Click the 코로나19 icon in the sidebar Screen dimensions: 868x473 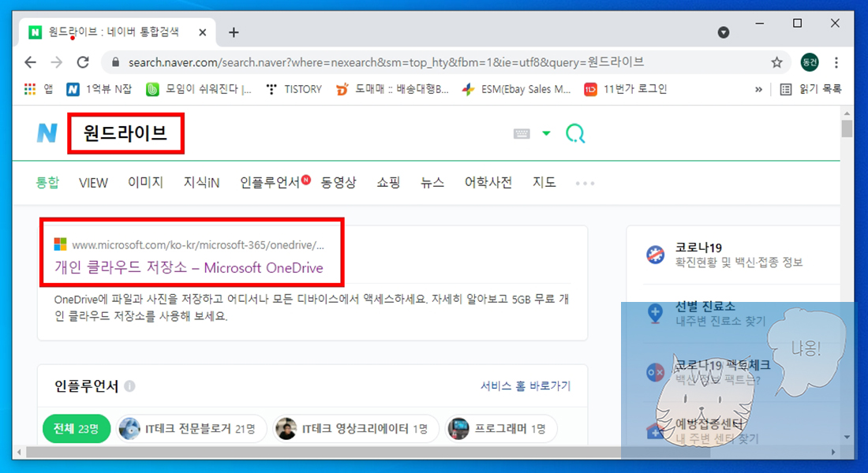tap(656, 255)
